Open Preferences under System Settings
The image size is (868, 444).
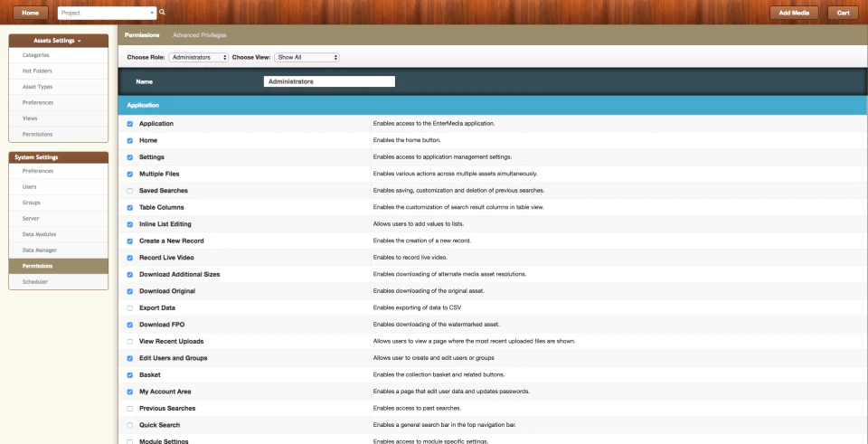58,171
